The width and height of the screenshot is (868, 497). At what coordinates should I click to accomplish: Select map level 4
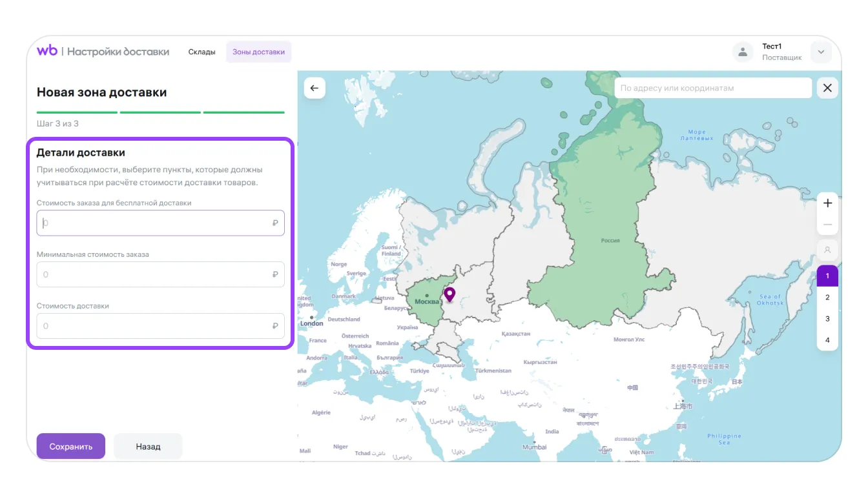pyautogui.click(x=827, y=340)
